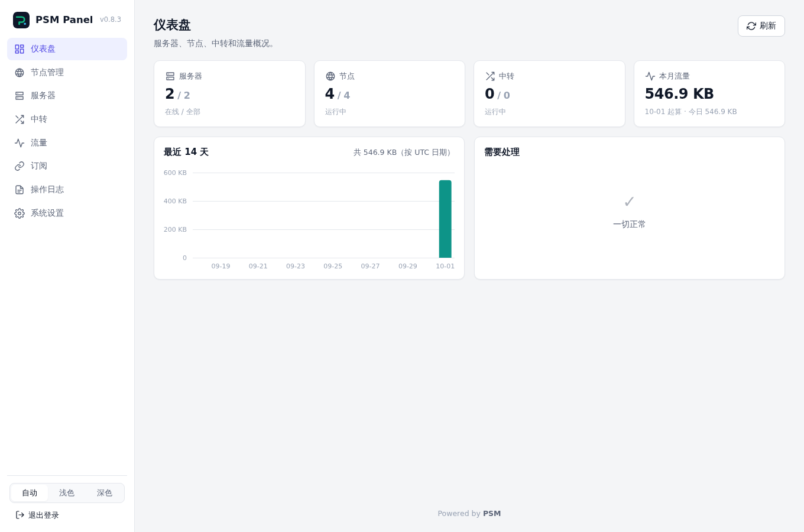Switch theme to 浅色
Screen dimensions: 804x532
pos(67,493)
